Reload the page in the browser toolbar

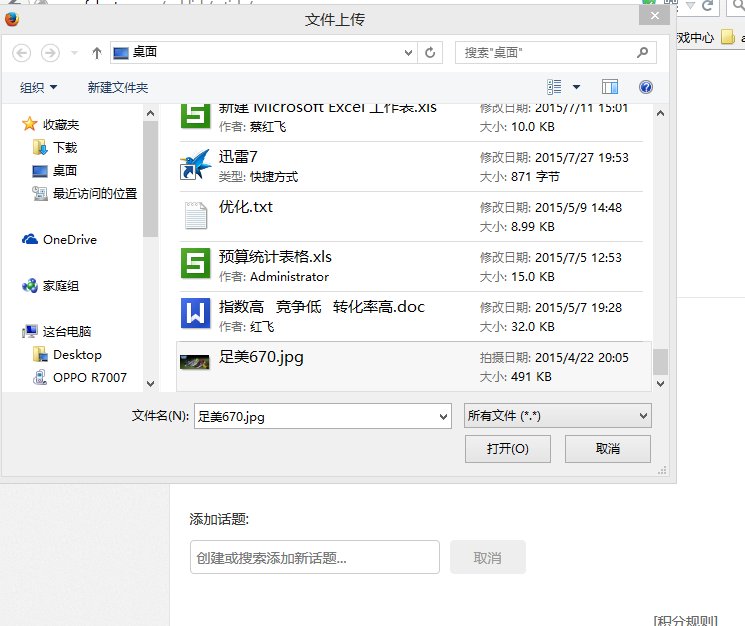pos(707,6)
